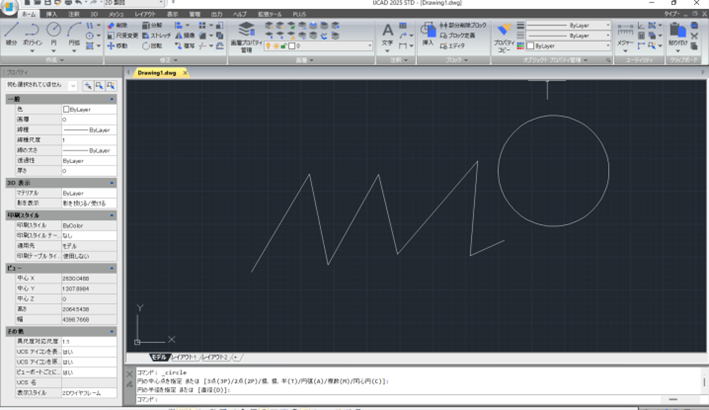Image resolution: width=709 pixels, height=410 pixels.
Task: Select the 線分 (Line) tool
Action: (11, 34)
